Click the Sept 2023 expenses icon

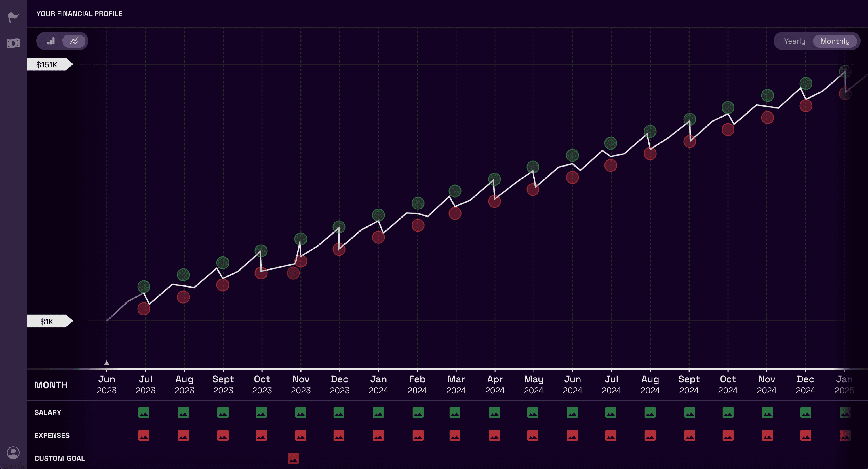pyautogui.click(x=223, y=435)
